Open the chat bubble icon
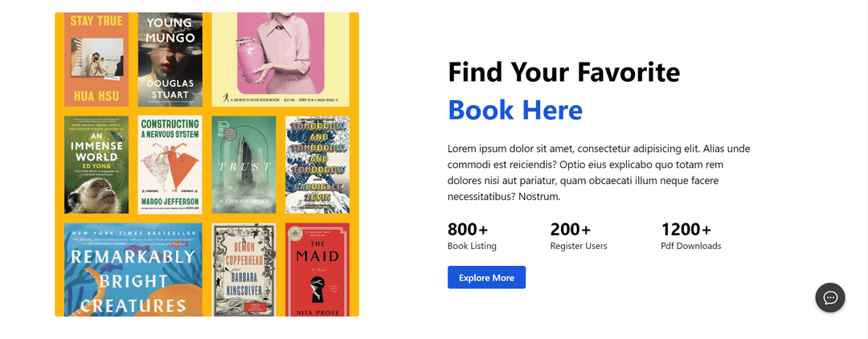The height and width of the screenshot is (339, 868). point(830,297)
